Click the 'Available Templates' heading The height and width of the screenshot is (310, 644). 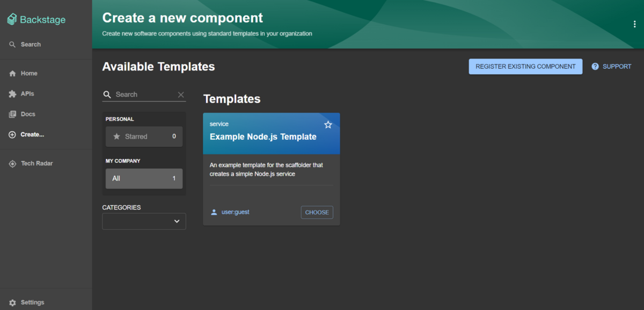158,67
